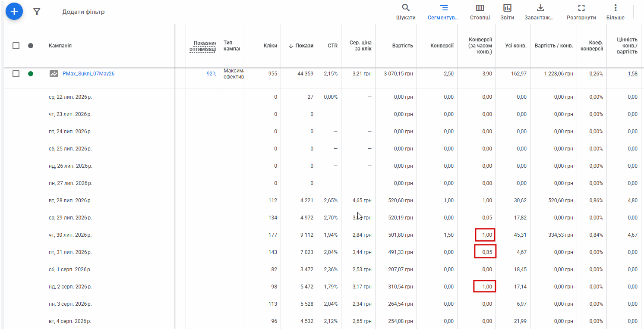Open the PMax_Sukni_07May26 campaign link
Image resolution: width=644 pixels, height=329 pixels.
pos(88,74)
